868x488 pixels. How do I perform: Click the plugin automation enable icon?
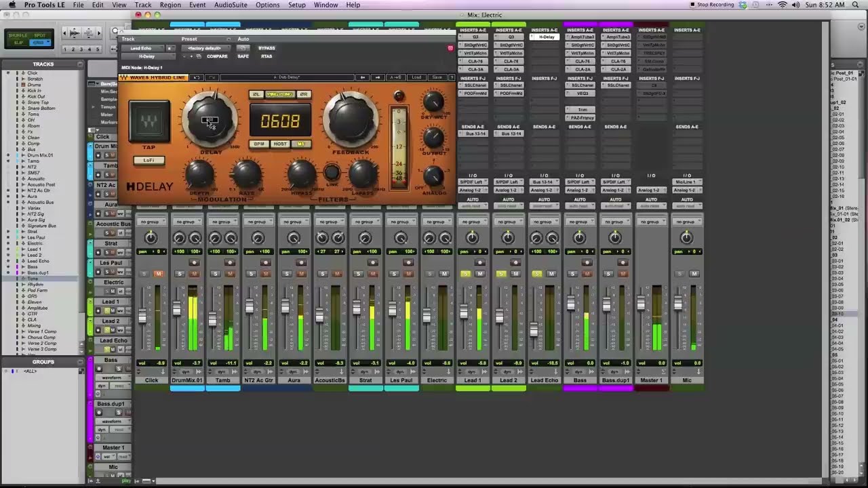point(243,48)
